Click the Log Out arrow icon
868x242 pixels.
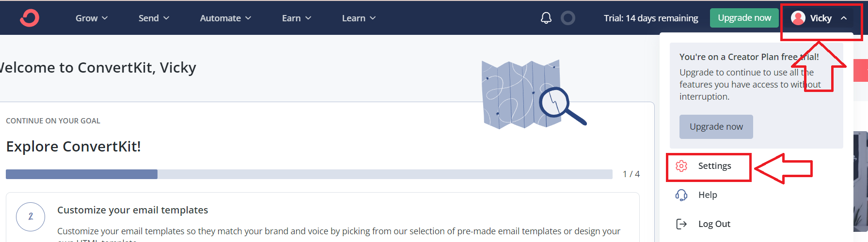(x=681, y=224)
